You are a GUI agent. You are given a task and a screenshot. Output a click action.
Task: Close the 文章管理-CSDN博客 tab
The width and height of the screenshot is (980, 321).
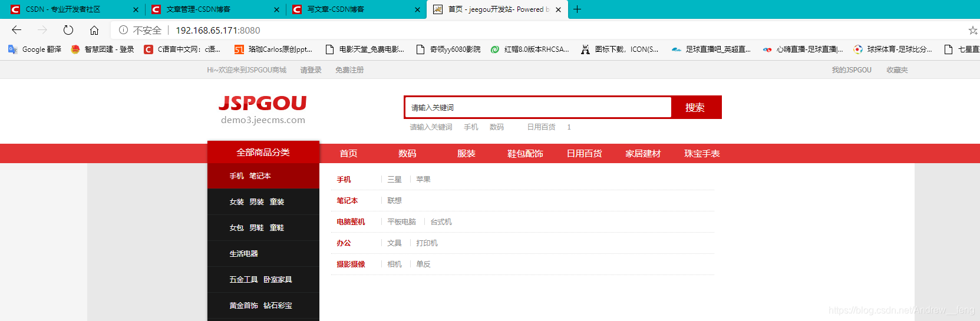coord(277,9)
